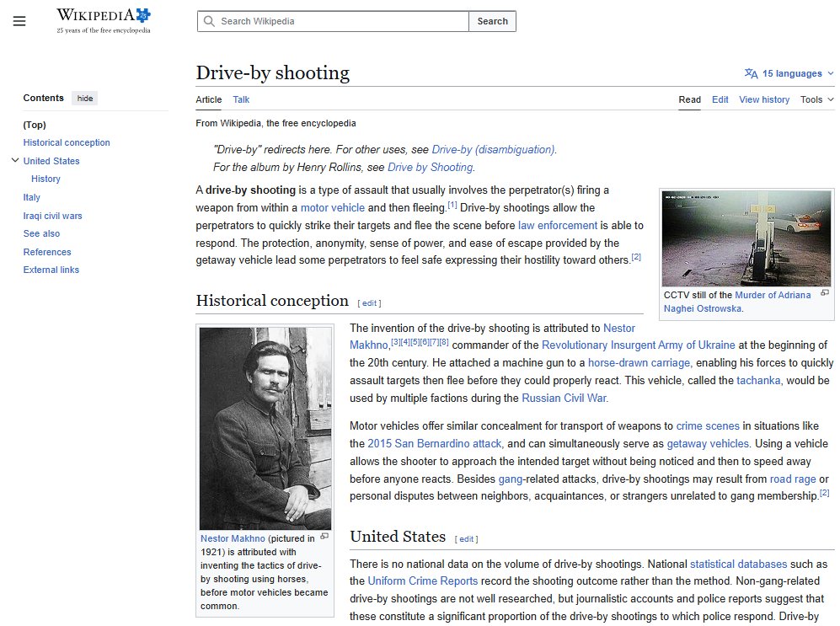Click the magnifier icon in search box
The height and width of the screenshot is (626, 840).
click(210, 21)
